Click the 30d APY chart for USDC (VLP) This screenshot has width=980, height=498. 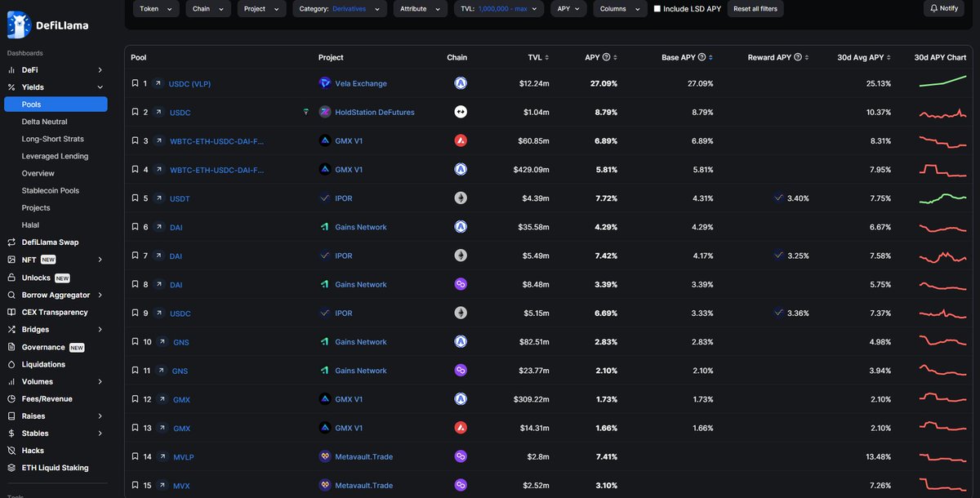tap(942, 82)
